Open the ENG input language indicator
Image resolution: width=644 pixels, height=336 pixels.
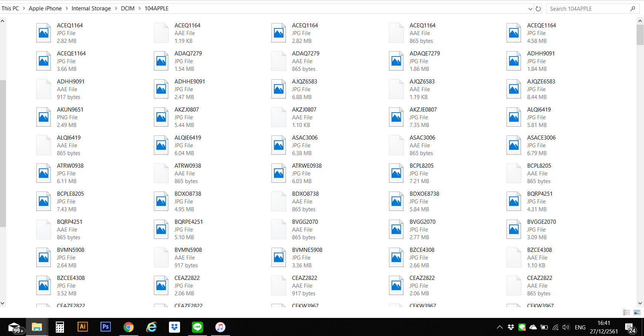point(580,327)
